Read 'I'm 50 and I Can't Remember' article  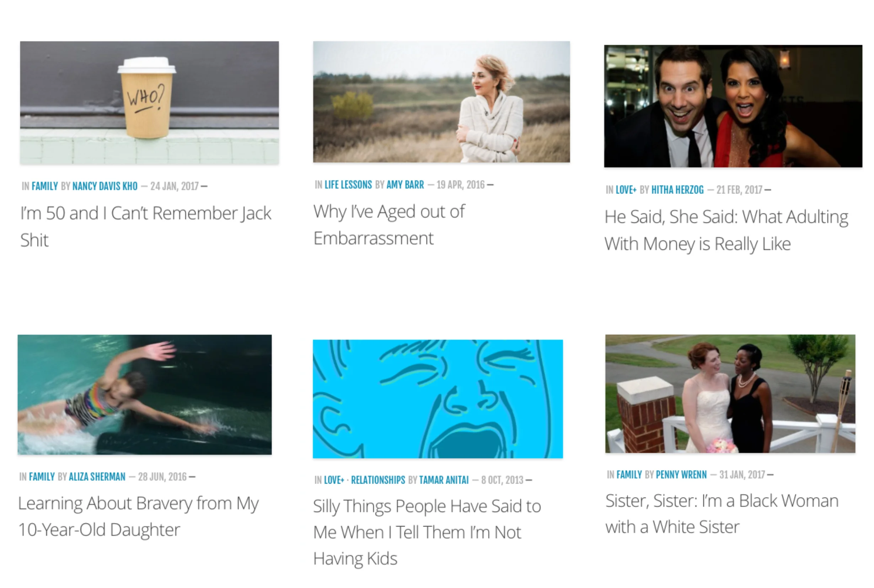146,227
